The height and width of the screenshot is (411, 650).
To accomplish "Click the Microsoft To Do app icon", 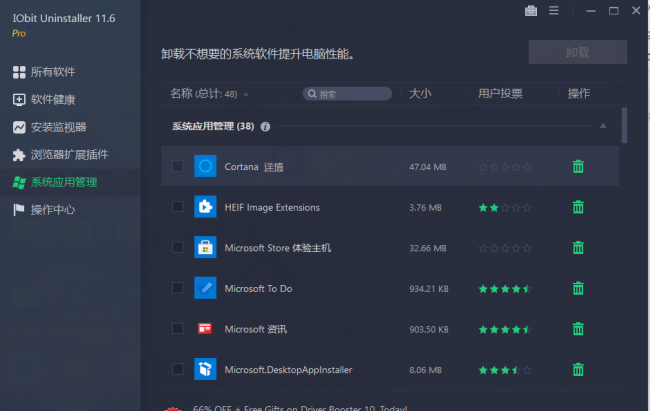I will pos(205,288).
